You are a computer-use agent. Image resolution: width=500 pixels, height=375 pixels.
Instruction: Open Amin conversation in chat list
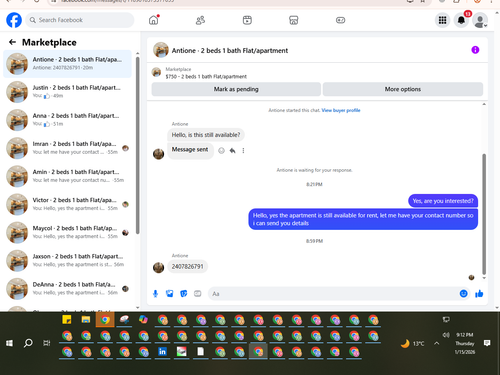pos(68,176)
